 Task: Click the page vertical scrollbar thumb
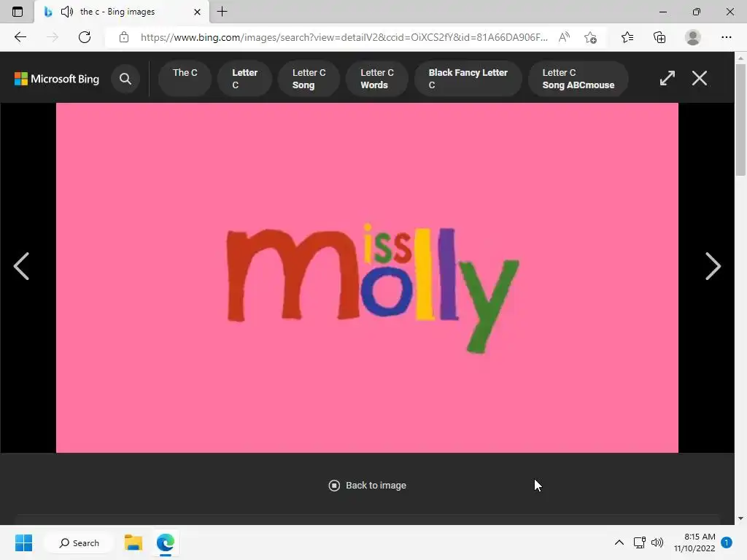[740, 120]
